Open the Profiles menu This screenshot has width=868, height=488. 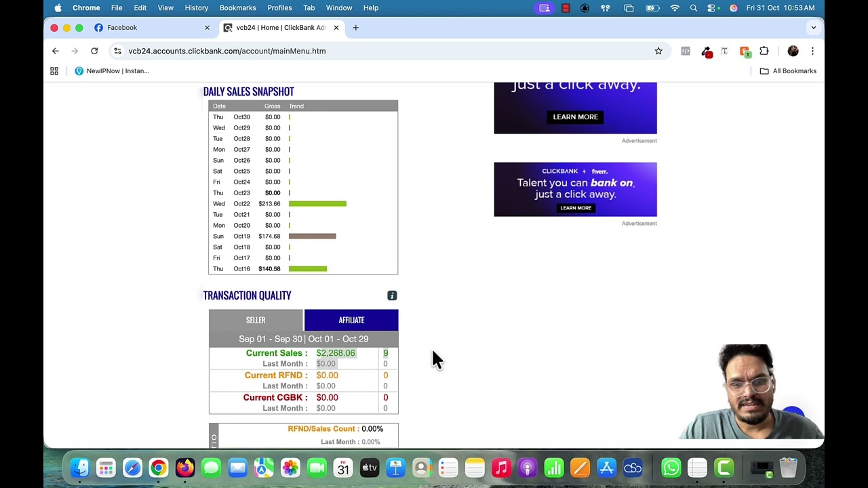coord(279,7)
